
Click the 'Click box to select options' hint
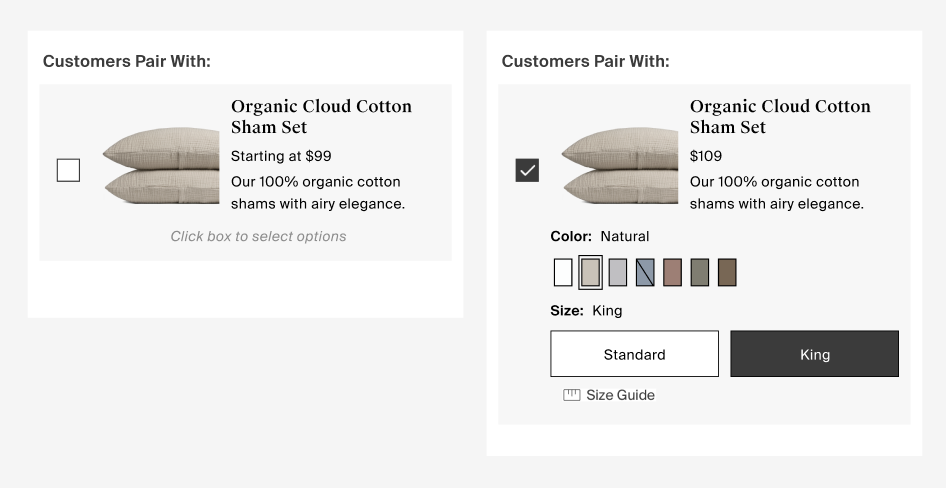point(258,237)
